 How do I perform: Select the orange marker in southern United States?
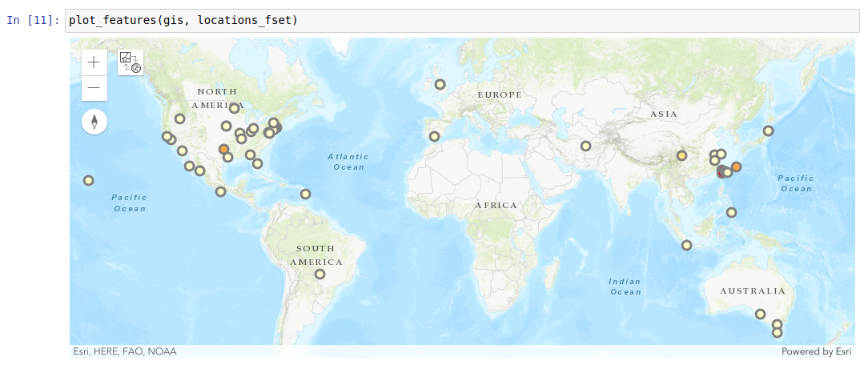[223, 149]
